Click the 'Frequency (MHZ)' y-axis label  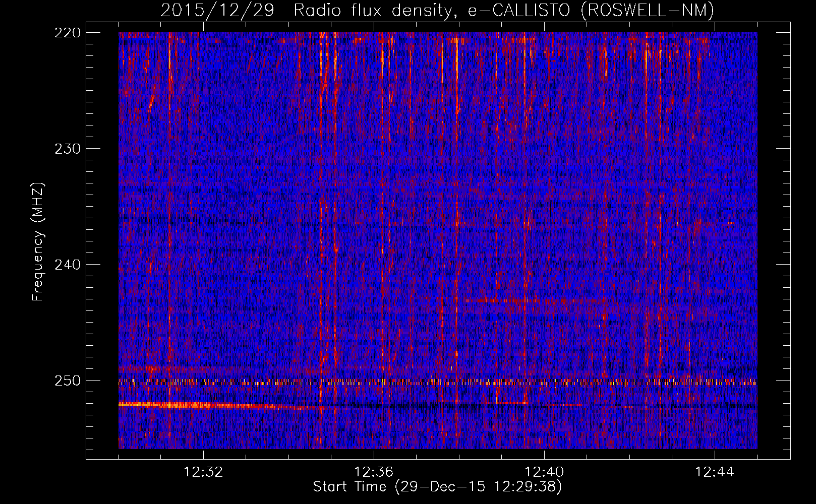click(x=38, y=242)
